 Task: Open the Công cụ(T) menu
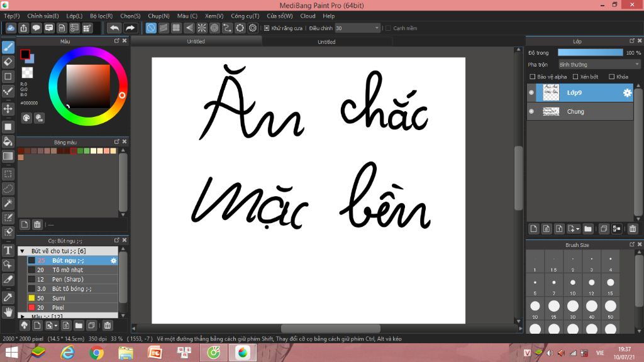pos(245,16)
